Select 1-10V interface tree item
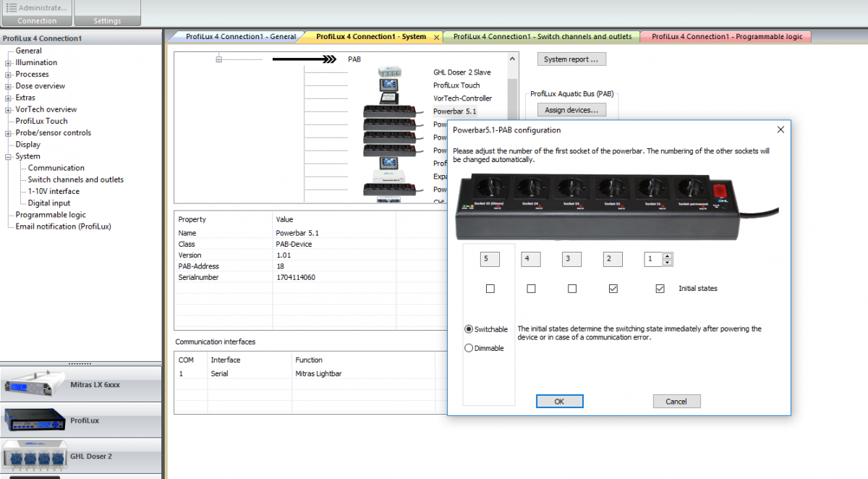The height and width of the screenshot is (479, 868). (x=54, y=191)
